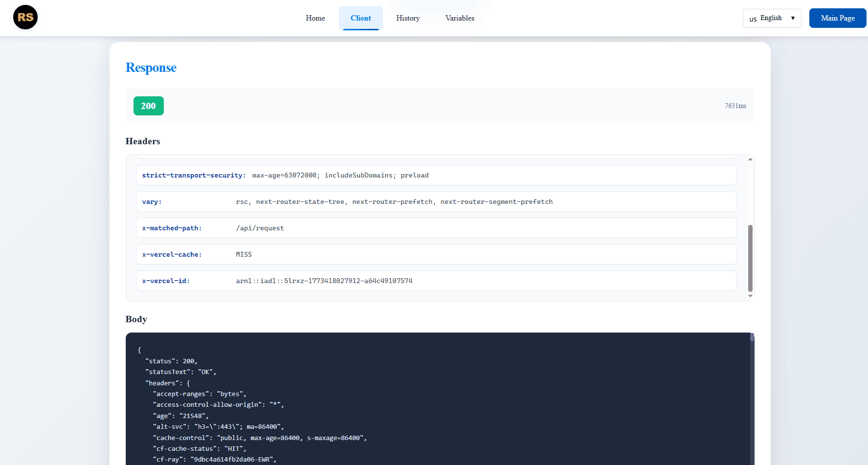Open the English language dropdown
Viewport: 868px width, 465px height.
click(x=772, y=18)
